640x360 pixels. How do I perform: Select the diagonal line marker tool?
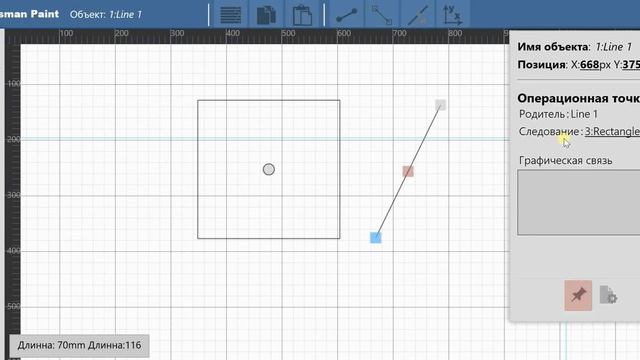pyautogui.click(x=418, y=15)
